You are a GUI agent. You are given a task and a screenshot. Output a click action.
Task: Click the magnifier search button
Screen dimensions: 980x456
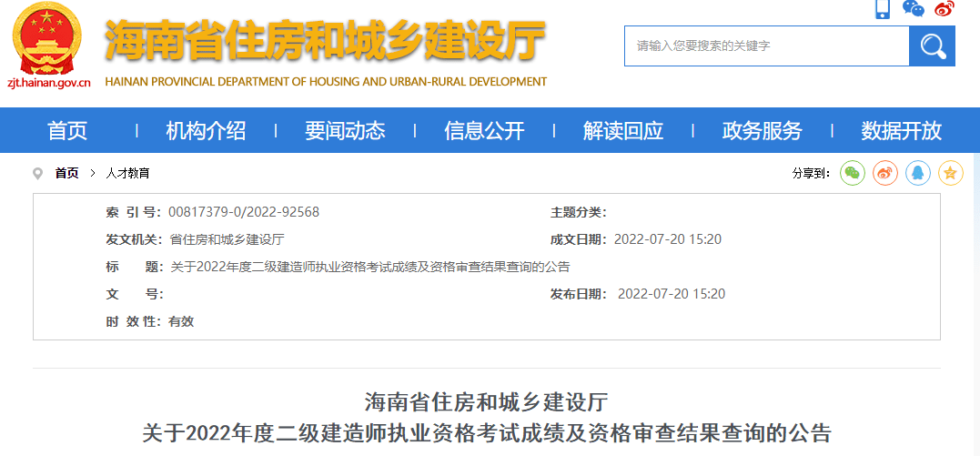(932, 46)
